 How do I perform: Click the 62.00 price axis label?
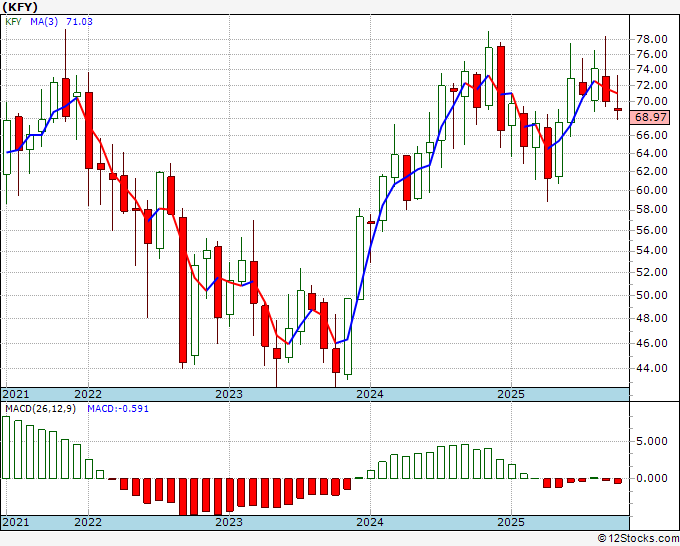tap(651, 171)
